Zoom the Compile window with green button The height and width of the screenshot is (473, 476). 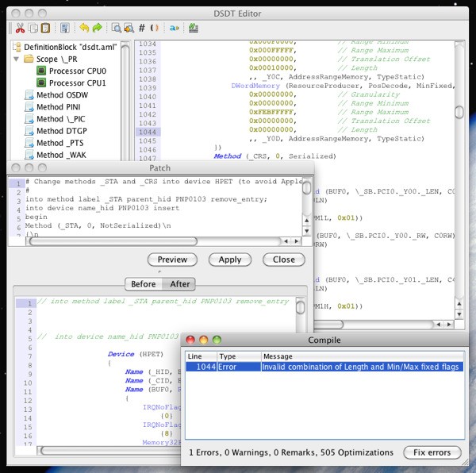pos(217,340)
